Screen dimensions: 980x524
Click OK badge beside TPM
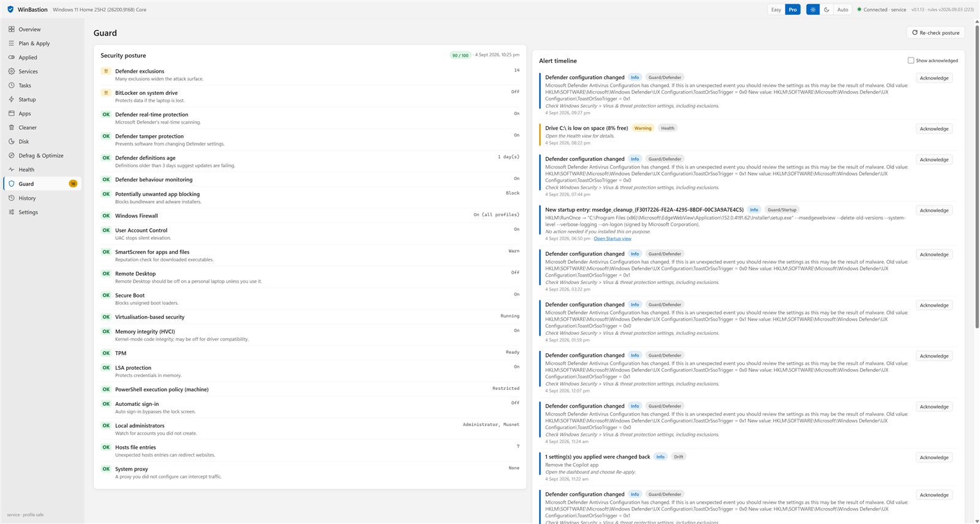pyautogui.click(x=106, y=353)
